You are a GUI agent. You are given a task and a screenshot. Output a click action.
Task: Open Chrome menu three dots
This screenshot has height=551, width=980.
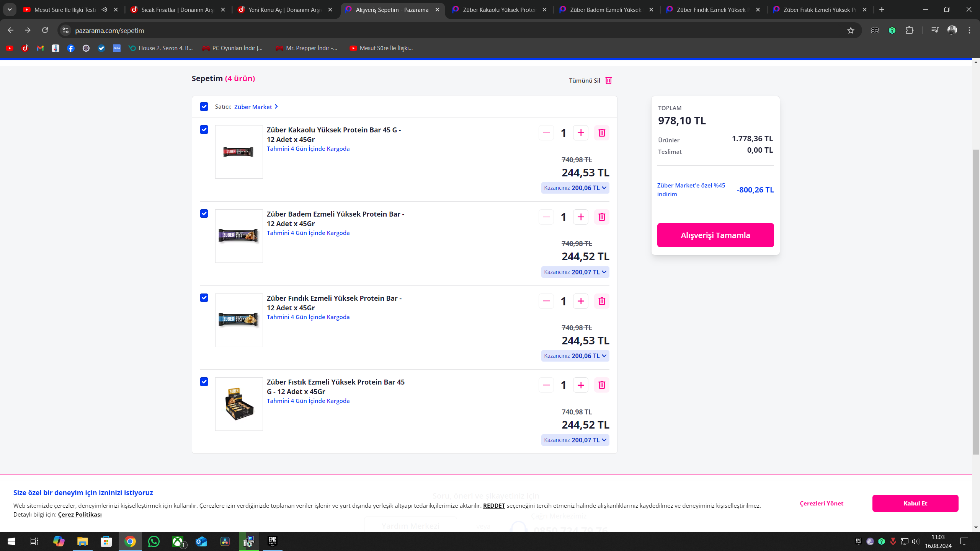point(969,30)
